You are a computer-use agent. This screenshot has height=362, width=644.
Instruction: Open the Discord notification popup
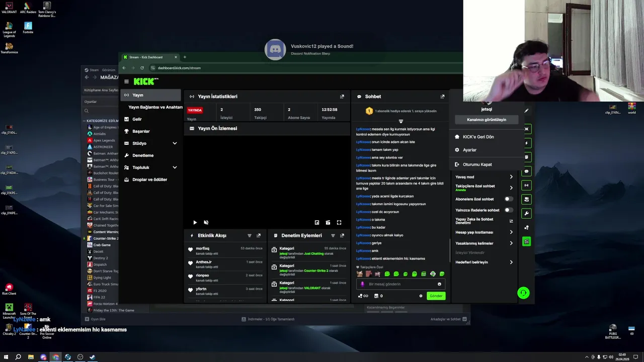pos(322,49)
